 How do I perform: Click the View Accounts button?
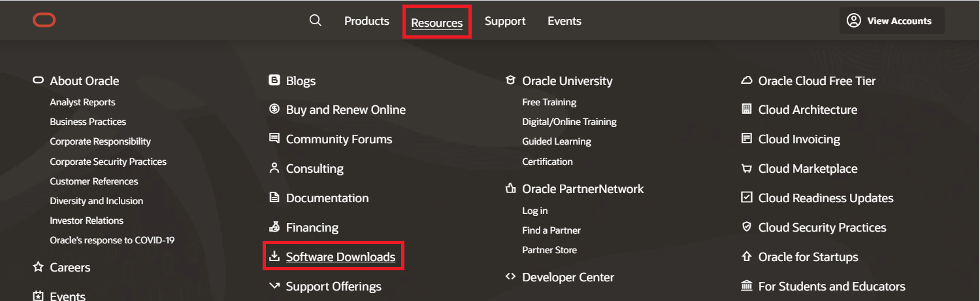(x=892, y=20)
